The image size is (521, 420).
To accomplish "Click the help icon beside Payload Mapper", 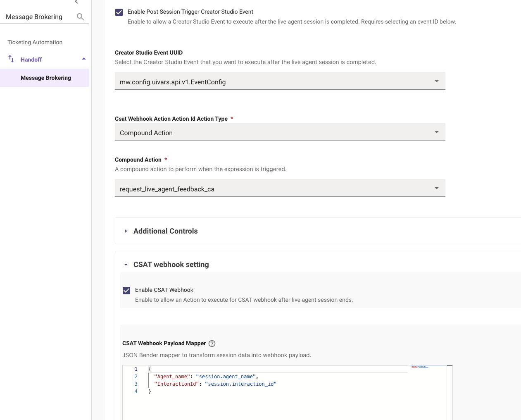I will (x=212, y=344).
